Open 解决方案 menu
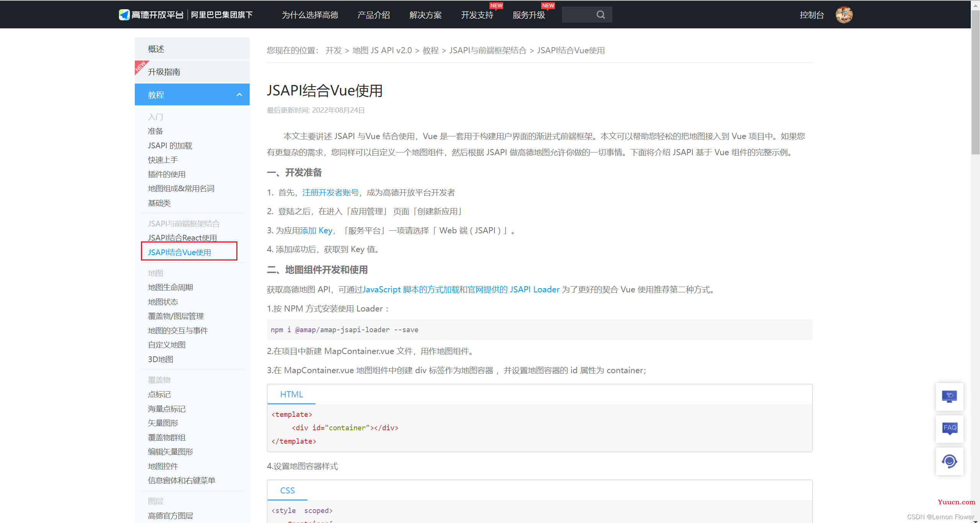980x523 pixels. [425, 15]
